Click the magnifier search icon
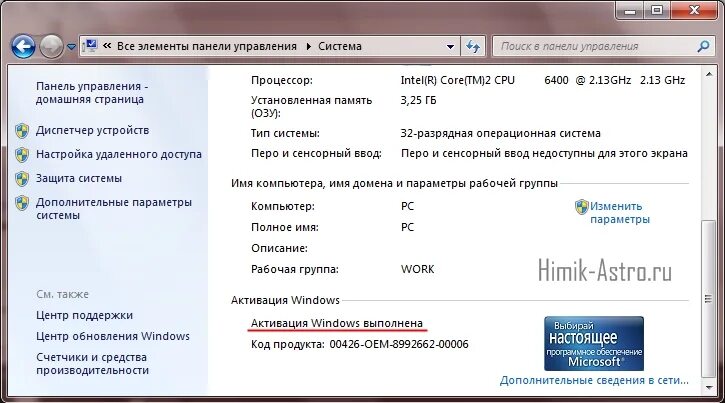725x403 pixels. click(703, 46)
